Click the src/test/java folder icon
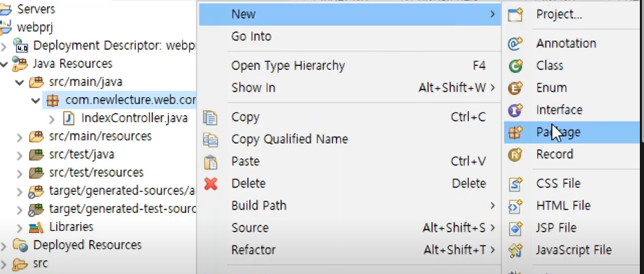 pos(36,154)
